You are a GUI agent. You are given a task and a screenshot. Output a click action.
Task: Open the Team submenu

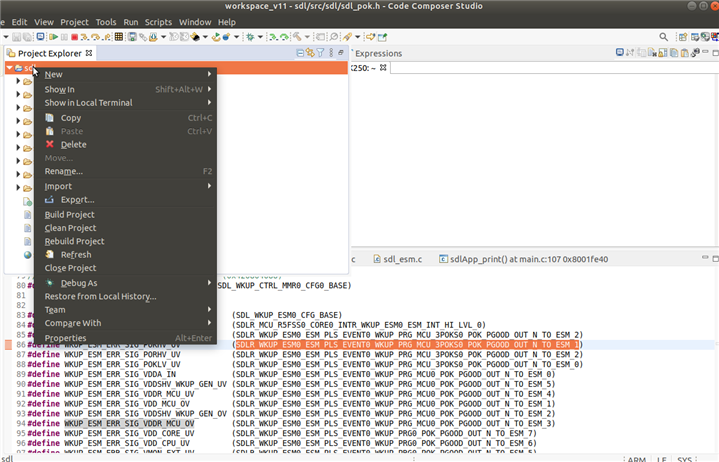(125, 309)
